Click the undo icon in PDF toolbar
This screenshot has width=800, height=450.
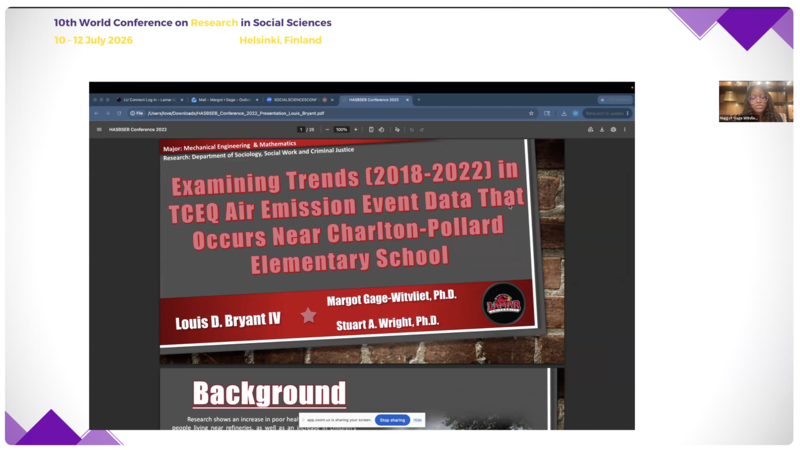point(412,130)
